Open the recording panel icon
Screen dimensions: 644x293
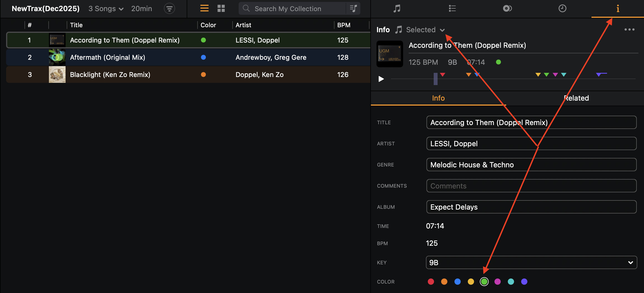[x=507, y=9]
